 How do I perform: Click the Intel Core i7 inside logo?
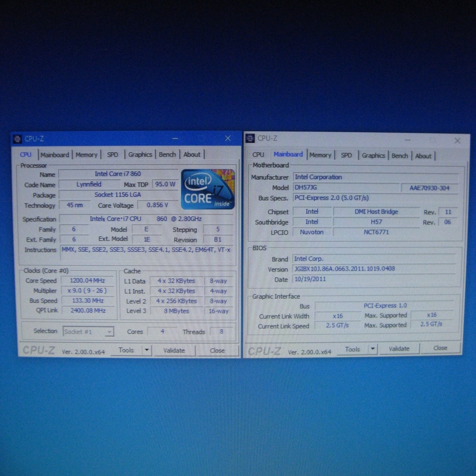coord(208,190)
